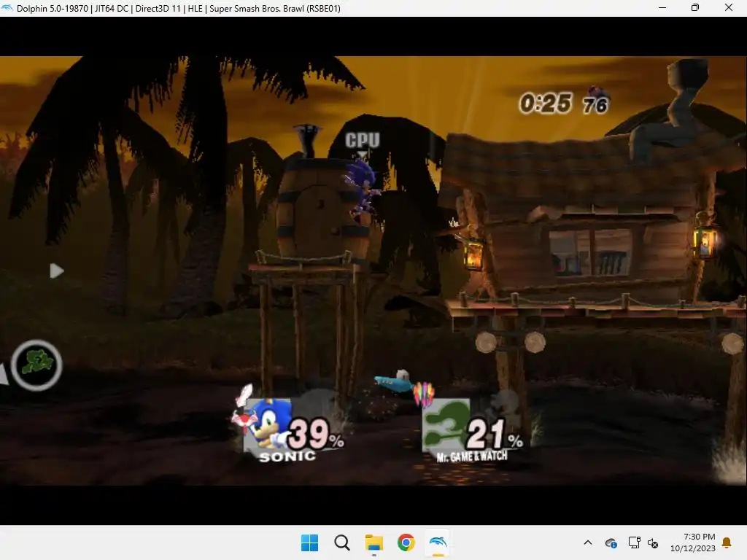
Task: Click the Sonic character standing on barrel
Action: [x=362, y=190]
